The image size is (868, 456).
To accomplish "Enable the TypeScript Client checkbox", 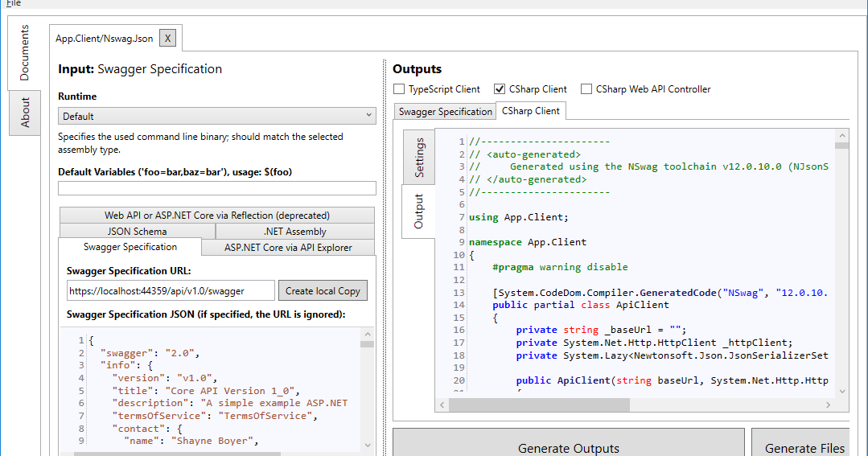I will coord(398,89).
